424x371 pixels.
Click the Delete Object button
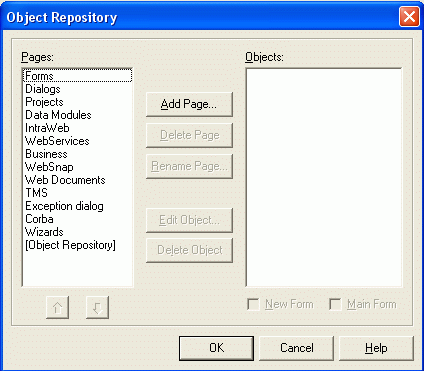(189, 250)
